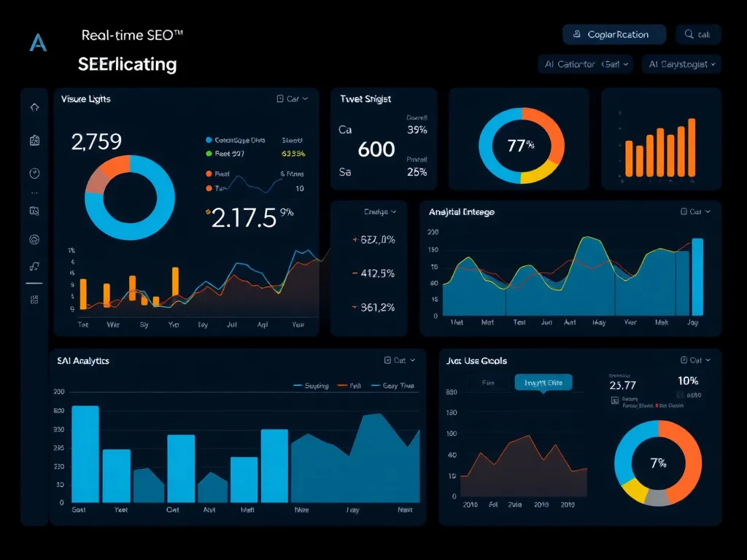Click the blue legend dot for Cotantique Diva
747x560 pixels.
coord(209,140)
